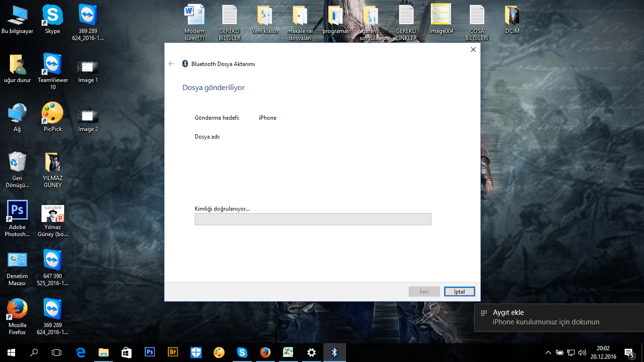Open the volume control in system tray
The width and height of the screenshot is (644, 362).
[582, 353]
